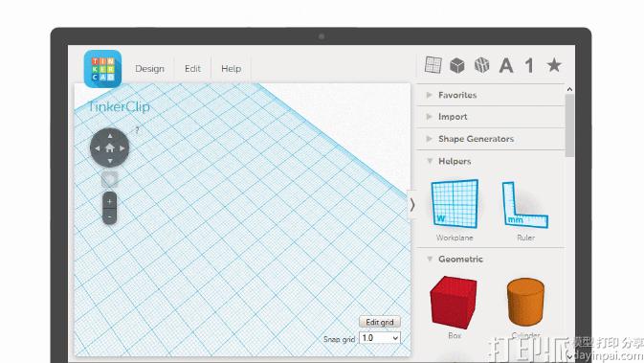Select the red Box shape
The width and height of the screenshot is (644, 363).
click(454, 303)
